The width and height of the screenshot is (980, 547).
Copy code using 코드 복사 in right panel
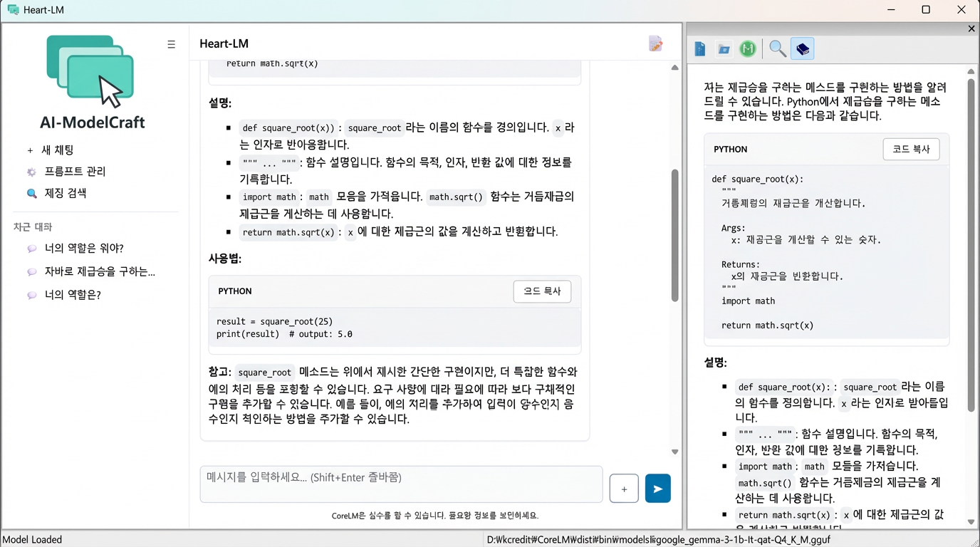pyautogui.click(x=911, y=149)
